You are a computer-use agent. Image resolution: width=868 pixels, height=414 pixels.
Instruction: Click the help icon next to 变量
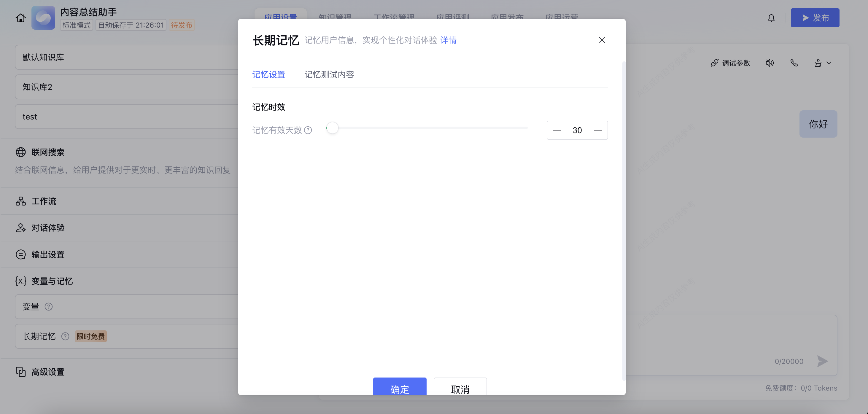coord(49,307)
